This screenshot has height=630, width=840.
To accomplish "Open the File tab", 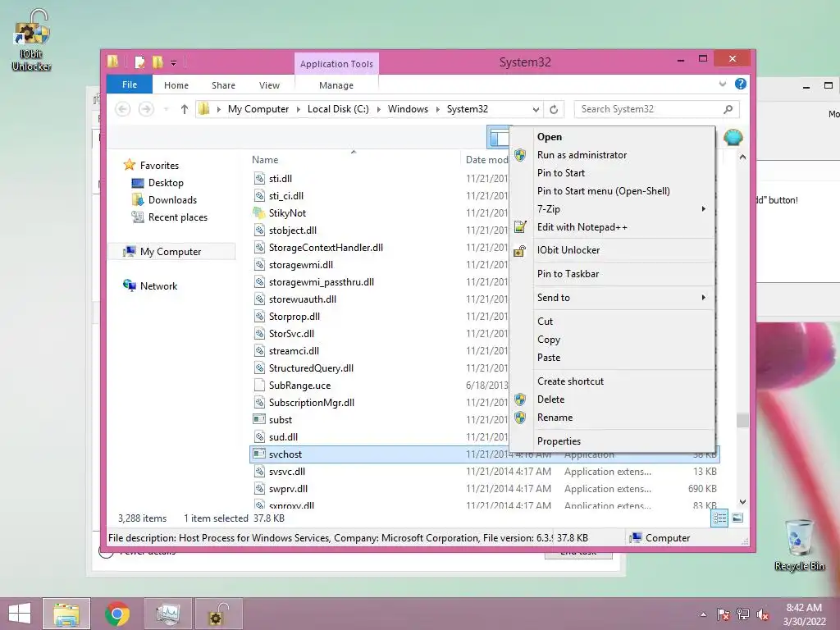I will tap(130, 84).
